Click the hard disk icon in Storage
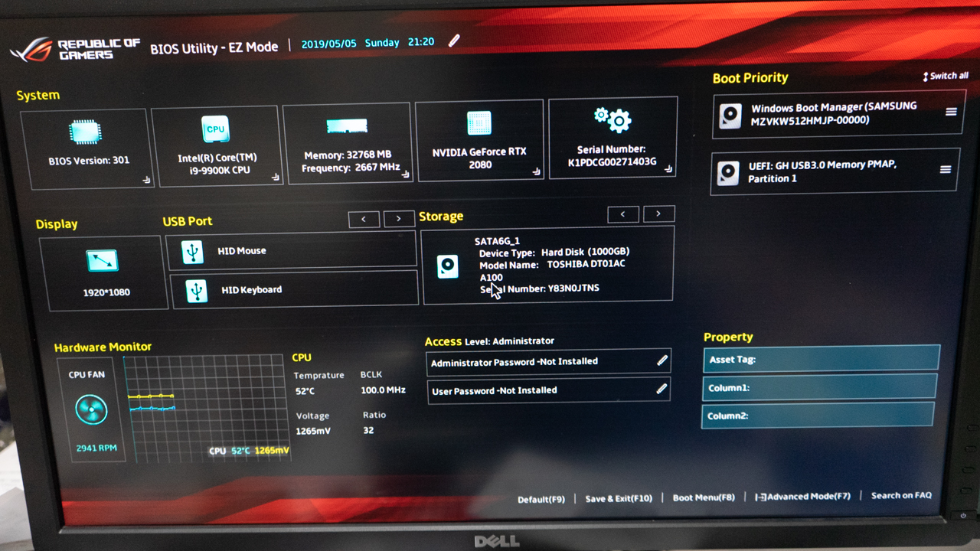This screenshot has width=980, height=551. [x=448, y=266]
